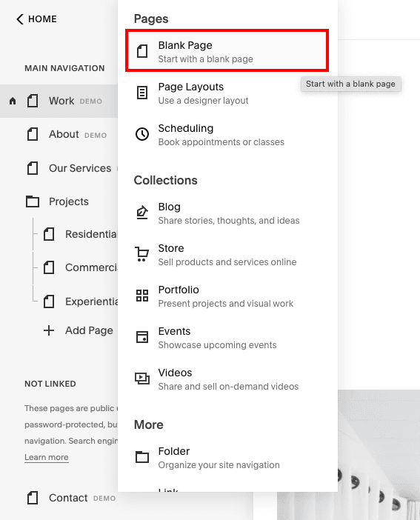Click the Folder icon under More
The width and height of the screenshot is (420, 520).
tap(142, 457)
